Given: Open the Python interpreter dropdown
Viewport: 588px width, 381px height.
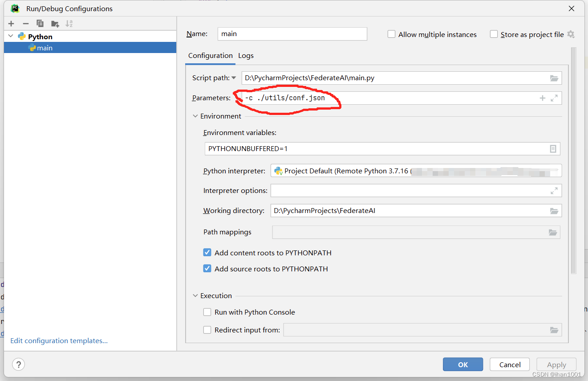Looking at the screenshot, I should 416,171.
